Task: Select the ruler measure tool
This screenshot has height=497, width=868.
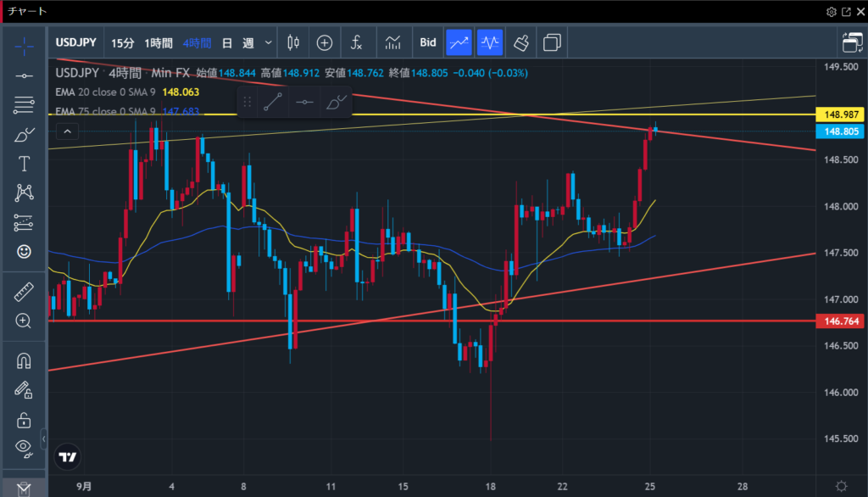Action: click(x=24, y=293)
